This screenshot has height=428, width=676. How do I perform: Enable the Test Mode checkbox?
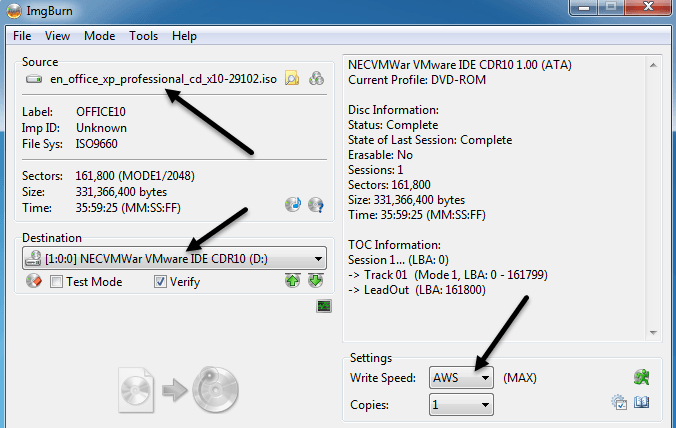click(x=56, y=282)
